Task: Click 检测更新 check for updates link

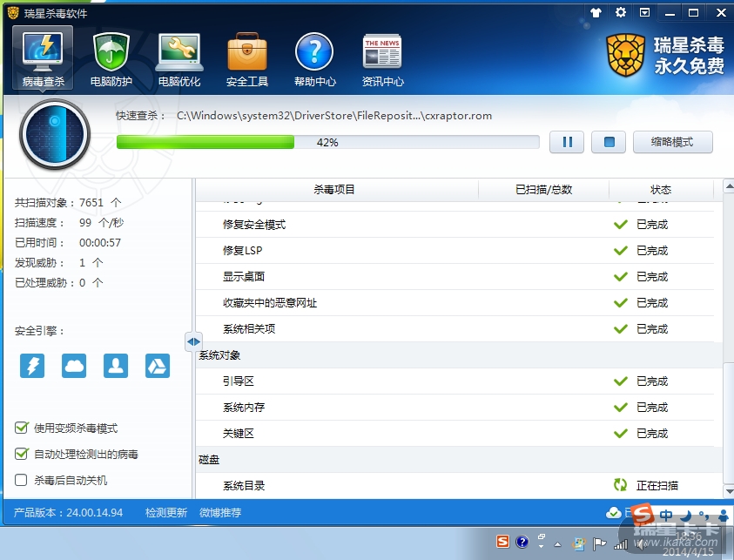Action: click(166, 513)
